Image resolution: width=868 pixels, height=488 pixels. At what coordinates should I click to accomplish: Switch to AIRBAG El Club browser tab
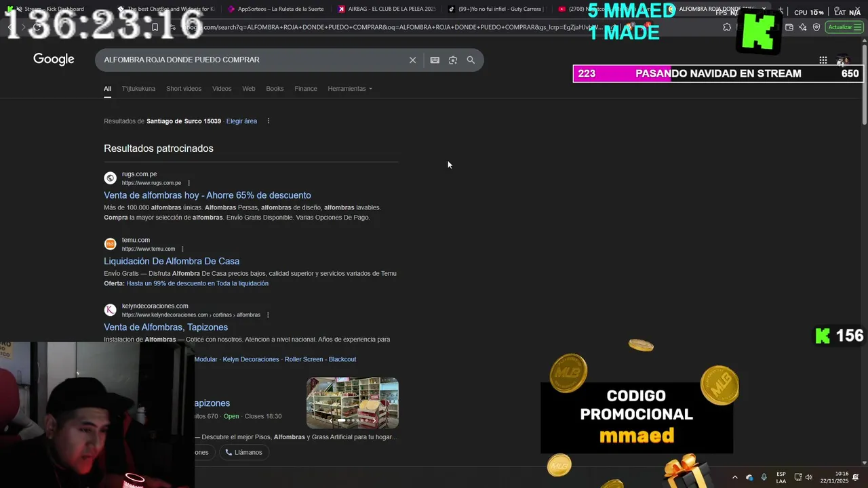point(387,9)
